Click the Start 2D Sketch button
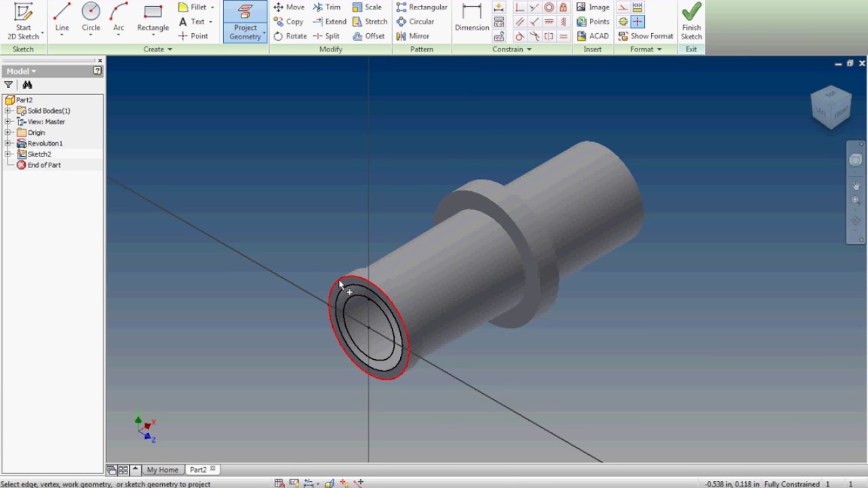This screenshot has height=488, width=868. tap(23, 21)
